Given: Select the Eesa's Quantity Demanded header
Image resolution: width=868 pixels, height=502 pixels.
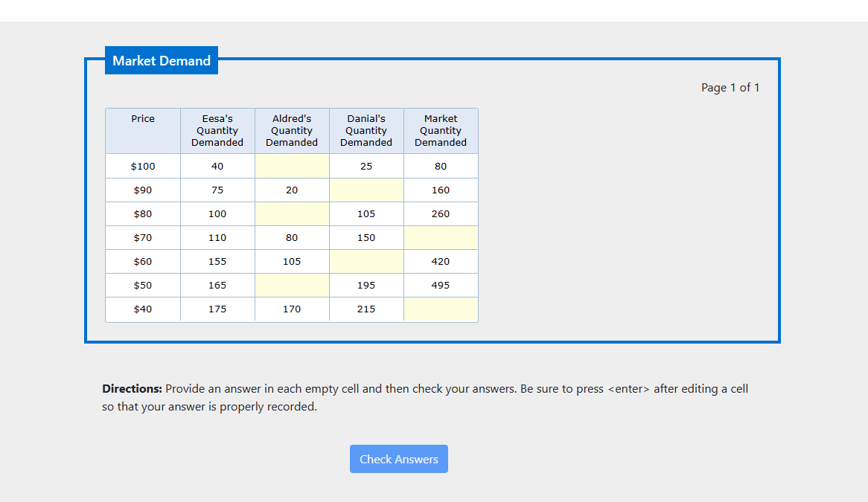Looking at the screenshot, I should point(217,130).
